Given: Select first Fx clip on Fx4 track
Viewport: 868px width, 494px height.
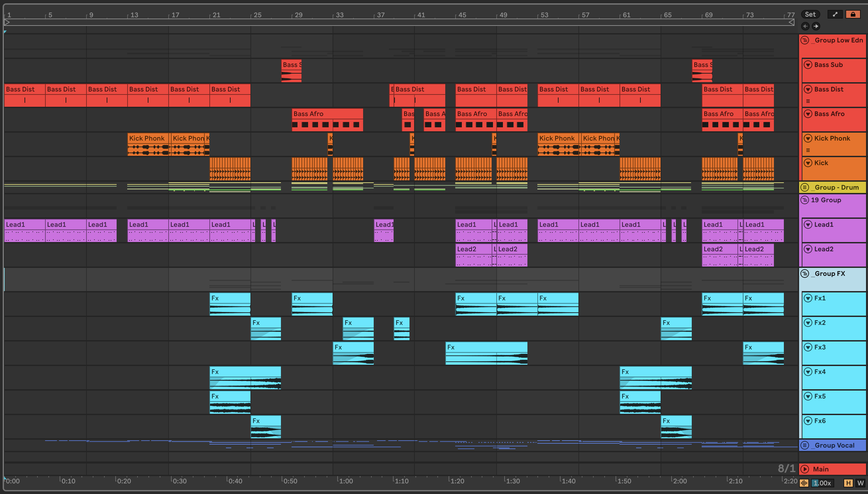Looking at the screenshot, I should click(245, 378).
